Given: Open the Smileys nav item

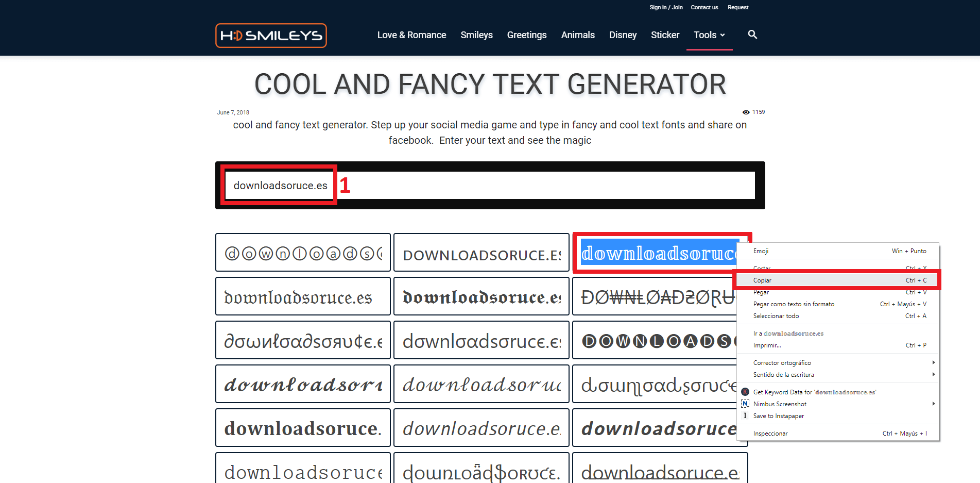Looking at the screenshot, I should (x=476, y=35).
